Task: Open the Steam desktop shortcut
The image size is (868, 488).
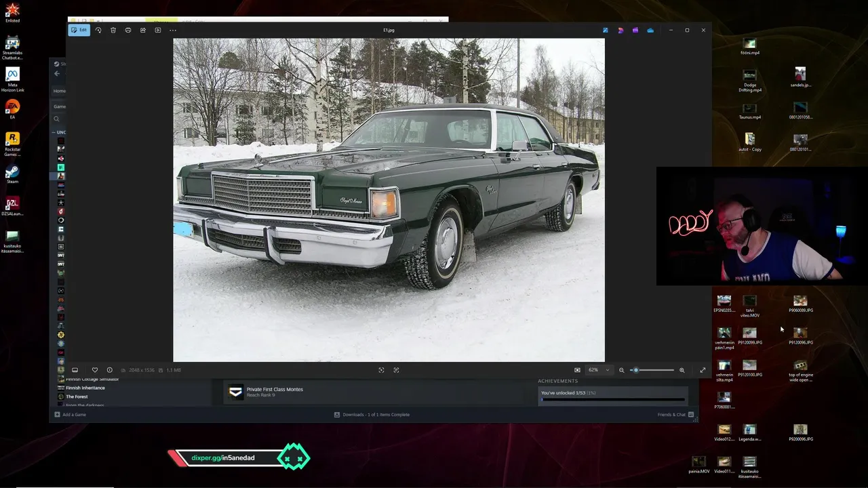Action: (x=12, y=175)
